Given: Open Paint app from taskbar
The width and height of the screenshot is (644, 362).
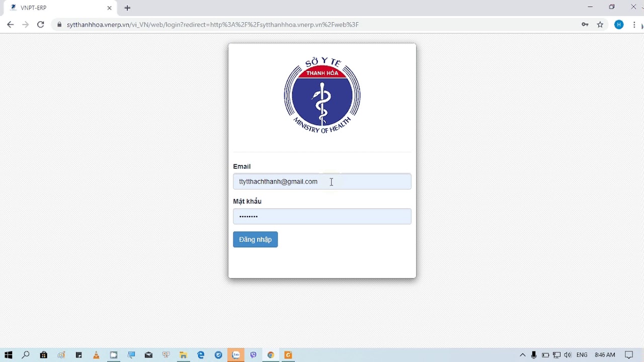Looking at the screenshot, I should tap(61, 355).
